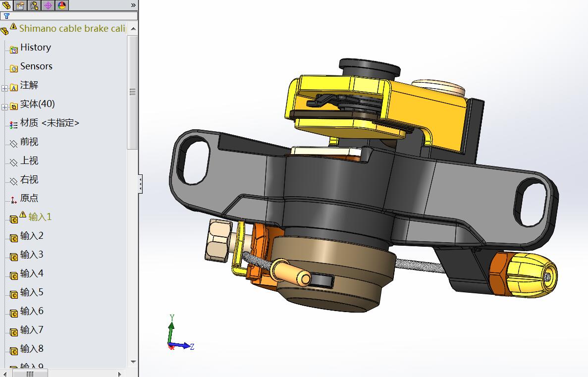This screenshot has height=377, width=588.
Task: Click the 输入3 imported feature icon
Action: [13, 257]
